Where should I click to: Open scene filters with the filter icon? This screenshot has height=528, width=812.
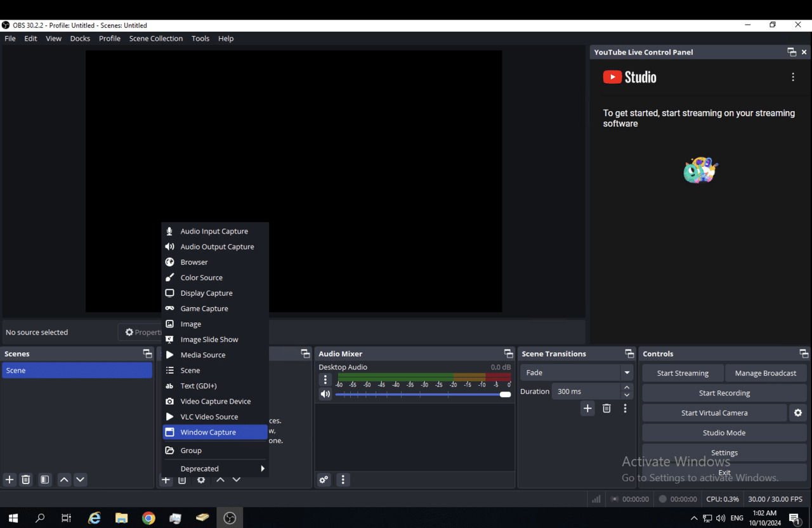click(44, 480)
